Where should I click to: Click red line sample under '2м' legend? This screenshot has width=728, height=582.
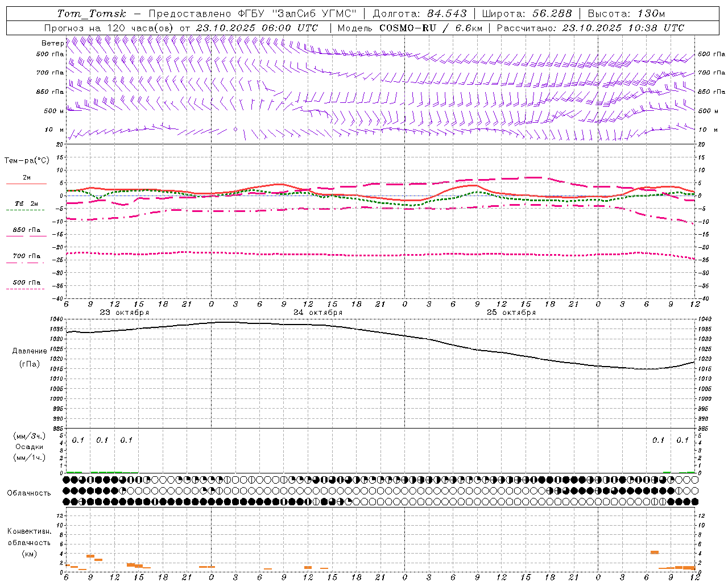pyautogui.click(x=26, y=184)
